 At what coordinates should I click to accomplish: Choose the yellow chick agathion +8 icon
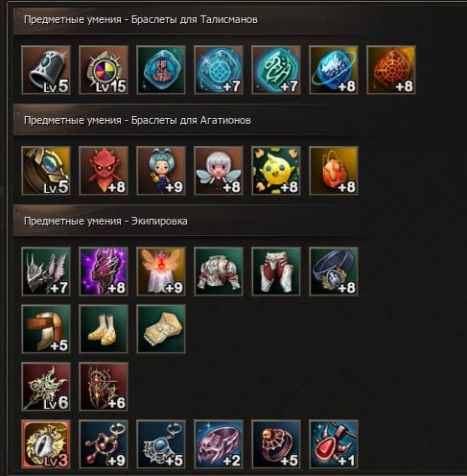pyautogui.click(x=276, y=171)
